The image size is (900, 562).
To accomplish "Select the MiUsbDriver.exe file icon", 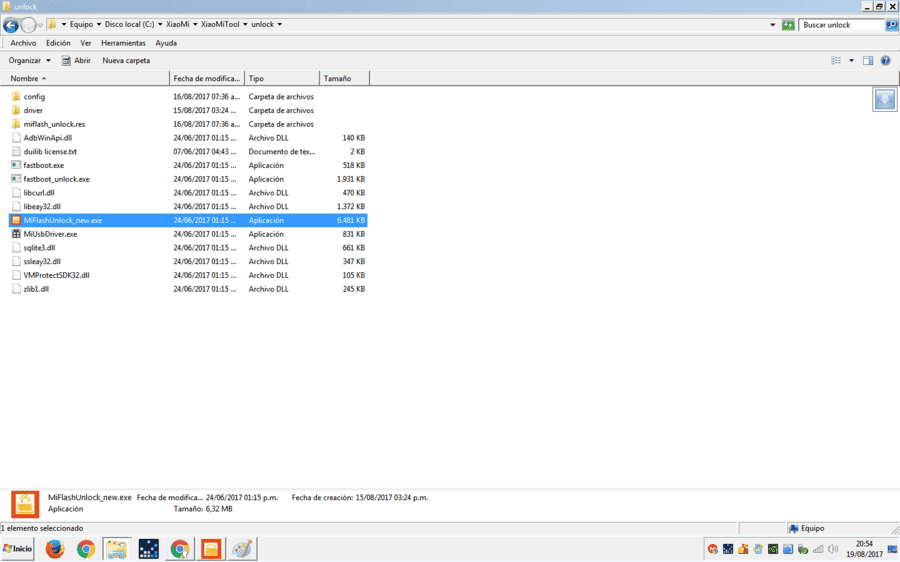I will coord(16,234).
